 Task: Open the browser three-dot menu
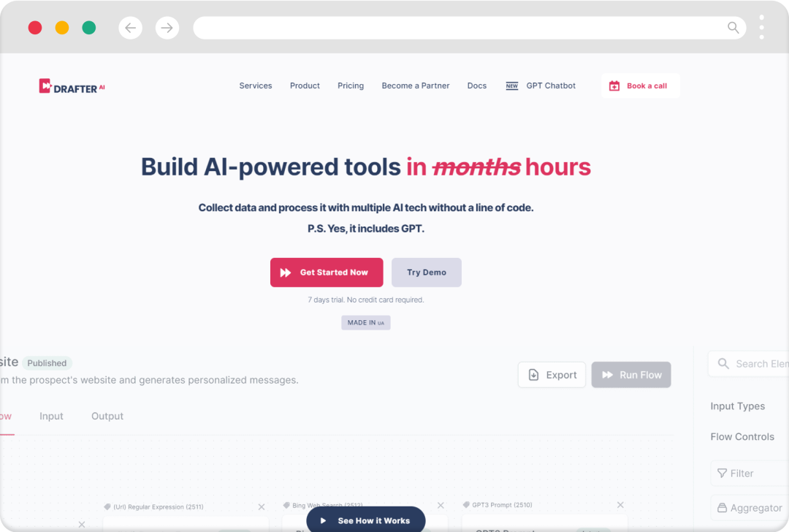pos(762,27)
